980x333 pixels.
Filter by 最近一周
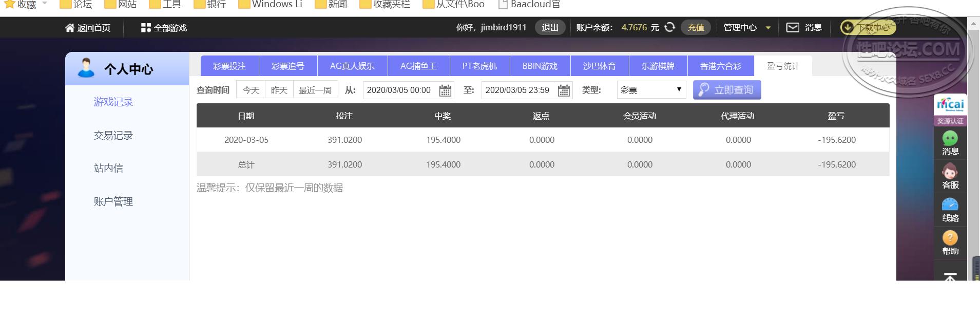(x=315, y=90)
